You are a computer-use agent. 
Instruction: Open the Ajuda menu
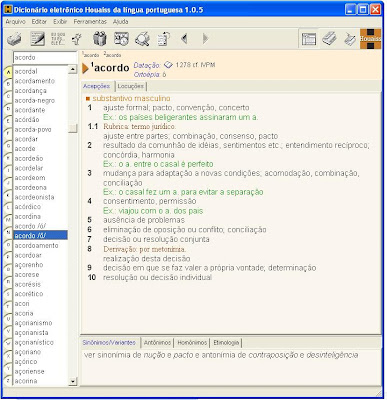pos(121,22)
